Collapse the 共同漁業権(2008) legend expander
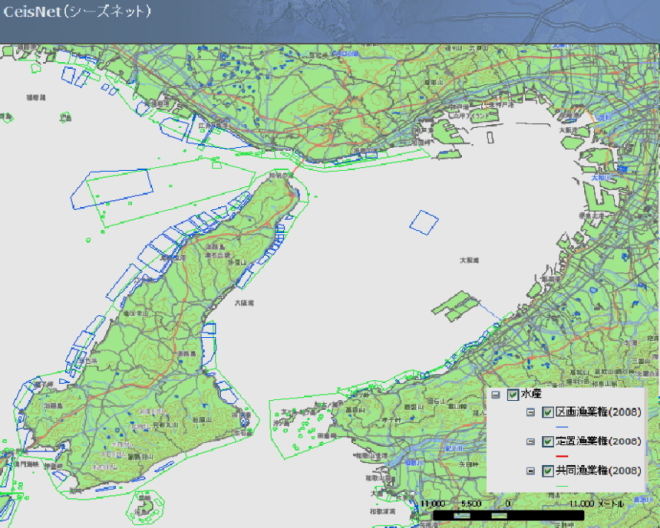The width and height of the screenshot is (660, 528). point(530,470)
